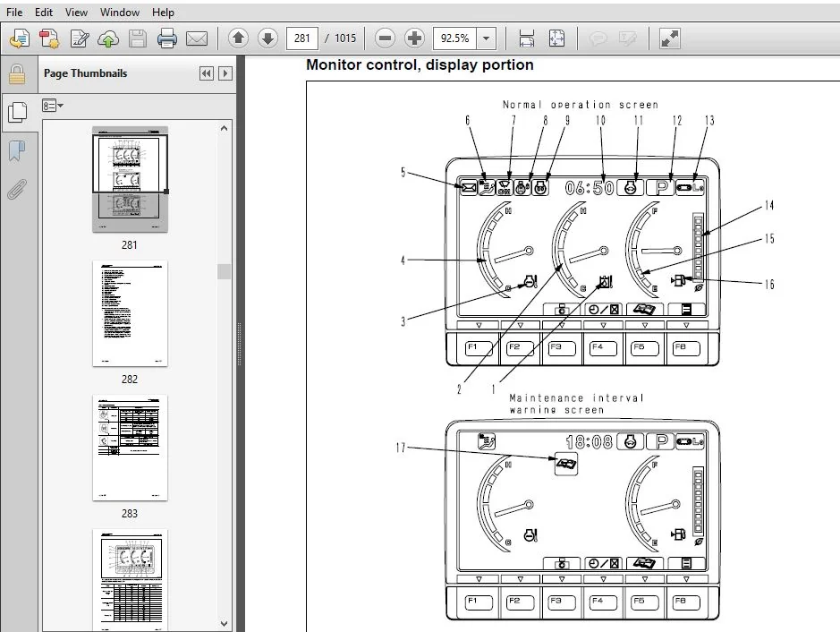Viewport: 840px width, 632px height.
Task: Select the page 281 thumbnail
Action: [130, 179]
